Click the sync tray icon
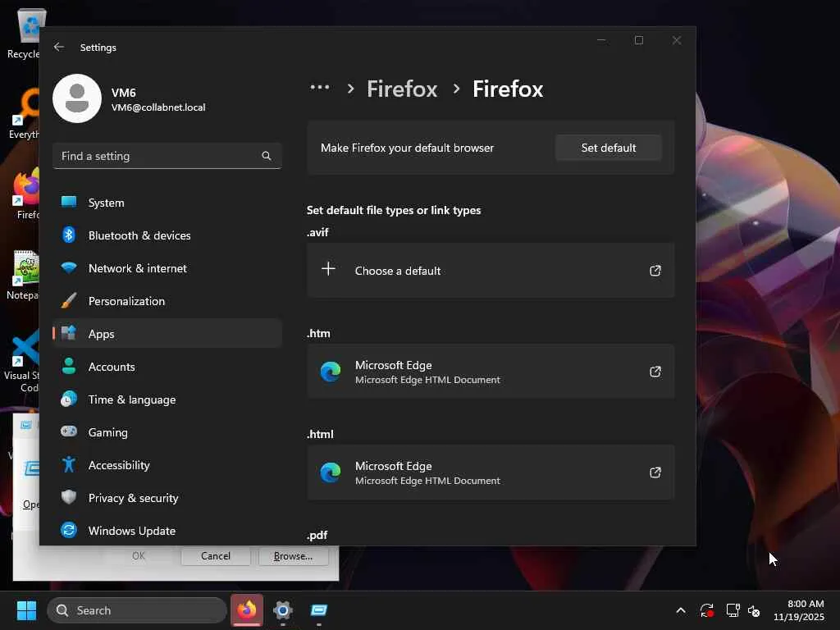The width and height of the screenshot is (840, 630). (x=707, y=610)
